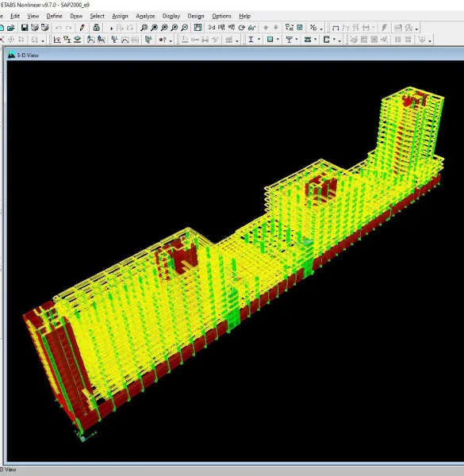This screenshot has height=476, width=464.
Task: Click the pencil Refresh Window icon
Action: [x=82, y=28]
